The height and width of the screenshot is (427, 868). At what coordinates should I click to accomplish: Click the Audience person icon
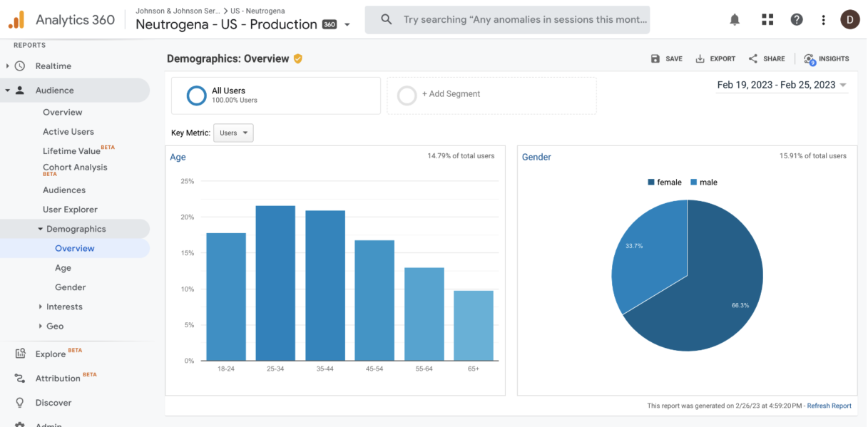point(20,91)
